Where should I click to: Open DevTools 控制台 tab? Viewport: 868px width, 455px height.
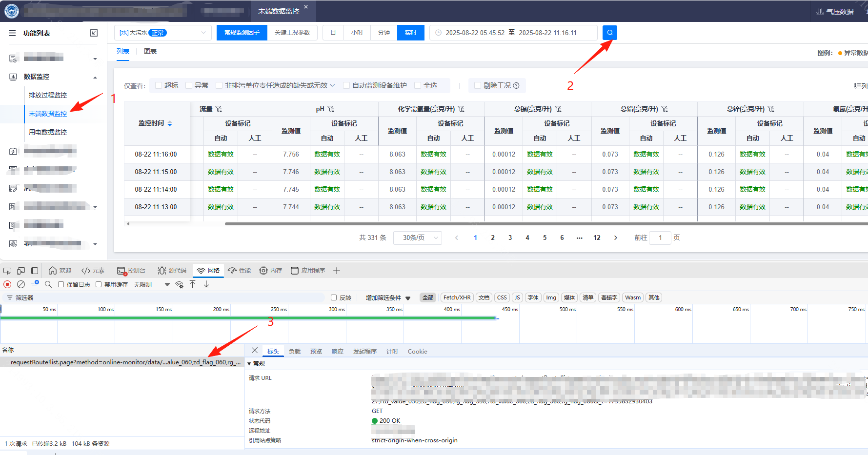(131, 271)
